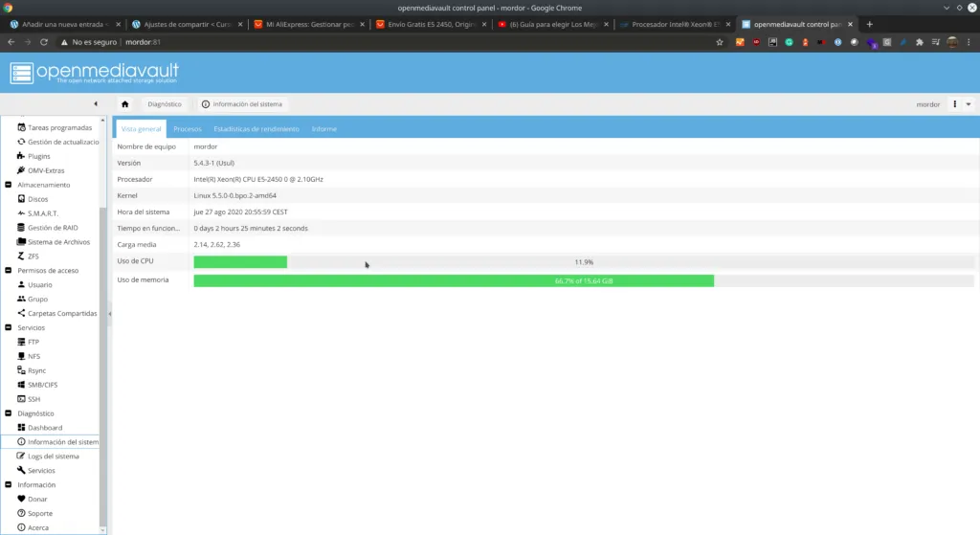Collapse the Almacenamiento tree group

click(9, 185)
